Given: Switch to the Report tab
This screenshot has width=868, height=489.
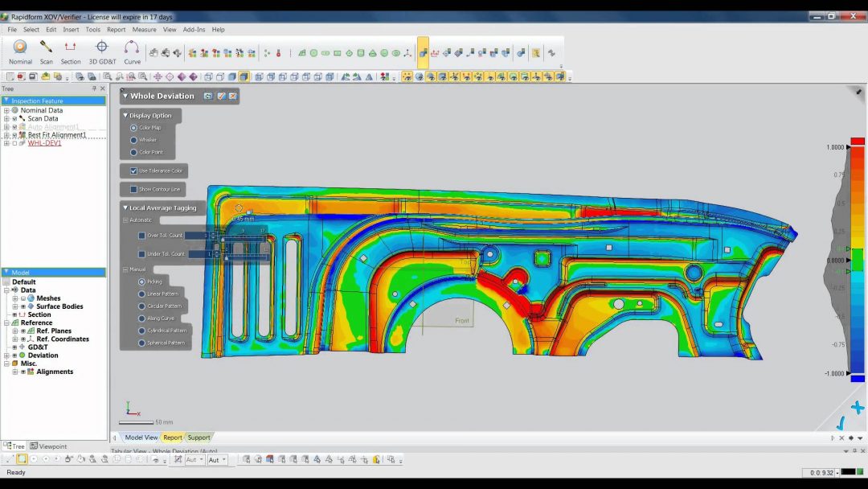Looking at the screenshot, I should (173, 438).
